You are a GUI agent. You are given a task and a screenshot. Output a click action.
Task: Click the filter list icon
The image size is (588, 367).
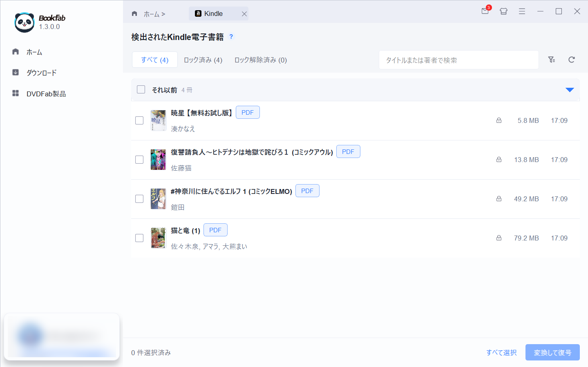[552, 60]
